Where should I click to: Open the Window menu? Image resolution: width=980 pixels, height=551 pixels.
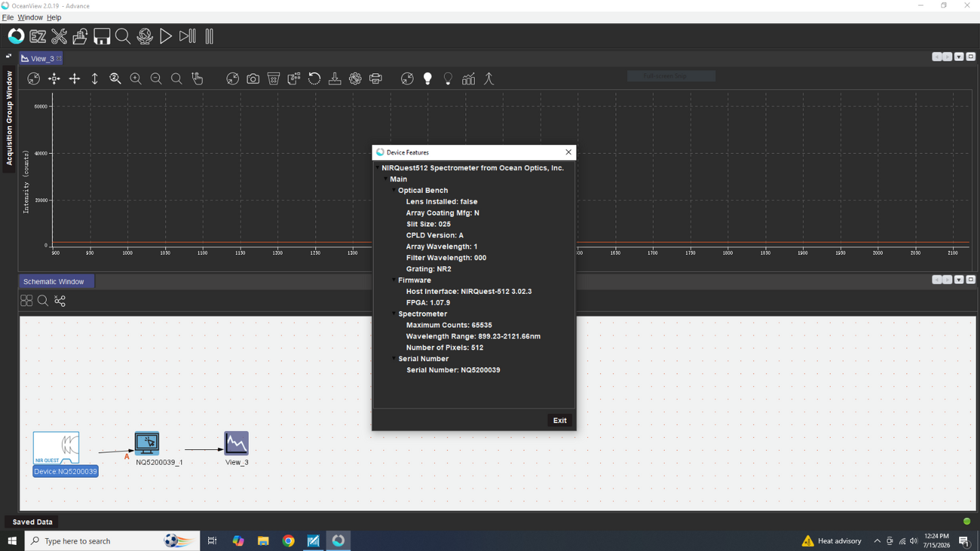30,18
